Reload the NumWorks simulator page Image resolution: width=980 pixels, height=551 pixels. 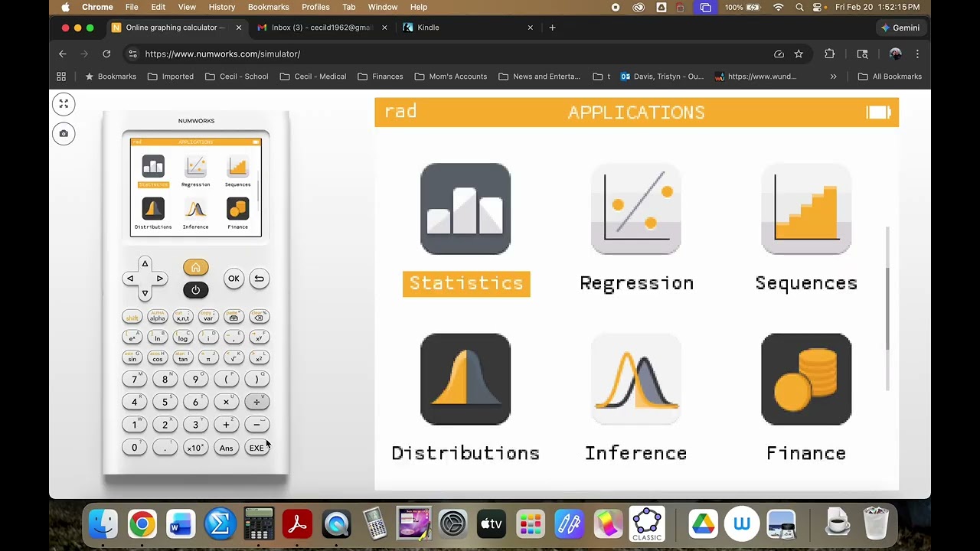click(106, 54)
